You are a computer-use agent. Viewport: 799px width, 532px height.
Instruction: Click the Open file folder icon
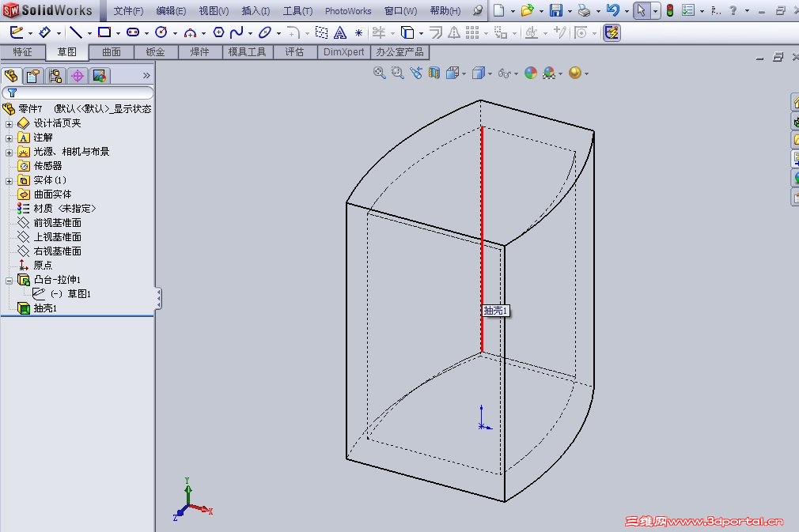click(x=528, y=10)
